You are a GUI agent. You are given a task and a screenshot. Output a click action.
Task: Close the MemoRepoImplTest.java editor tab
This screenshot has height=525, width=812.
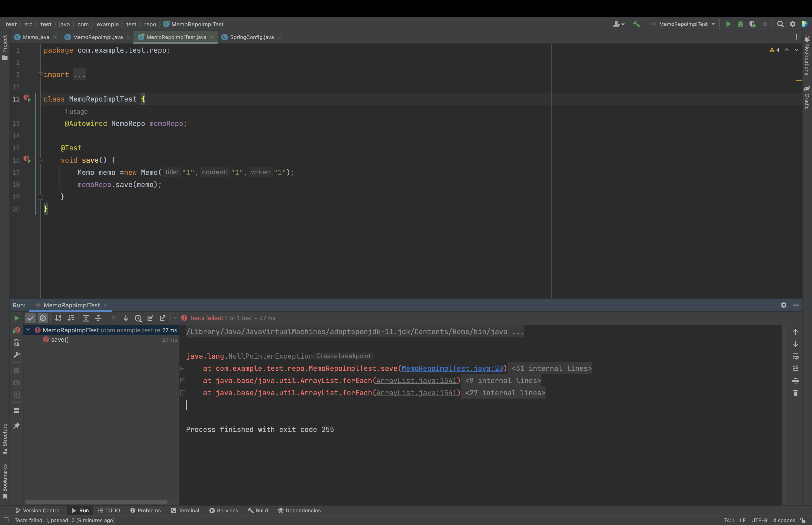coord(212,37)
